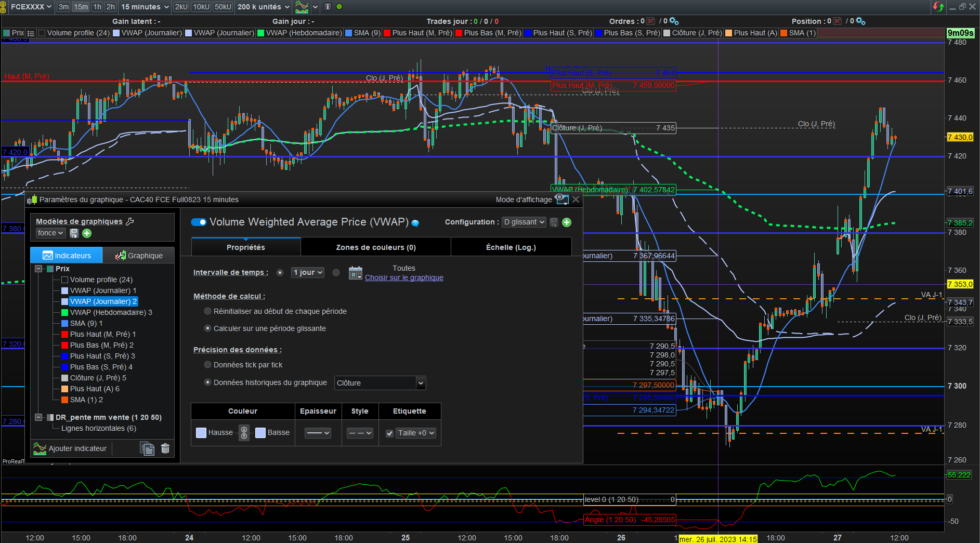Select VWAP (Hebdomadaire) 3 in indicator tree
This screenshot has height=543, width=980.
(111, 312)
